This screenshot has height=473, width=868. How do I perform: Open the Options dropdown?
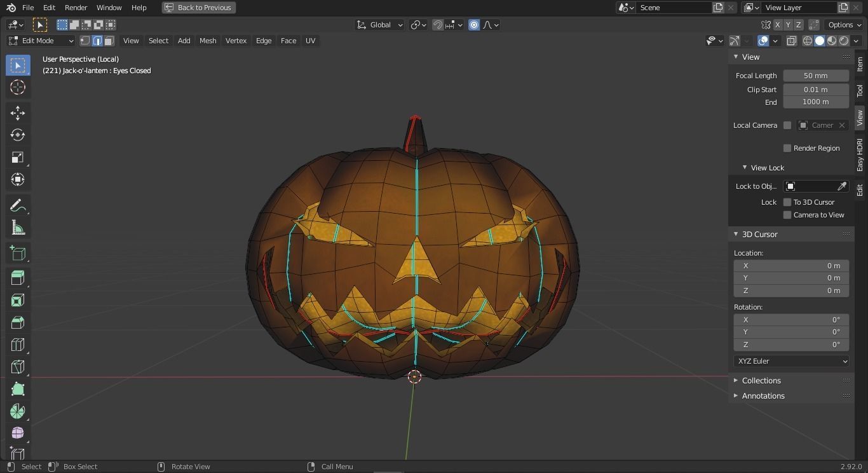(844, 25)
